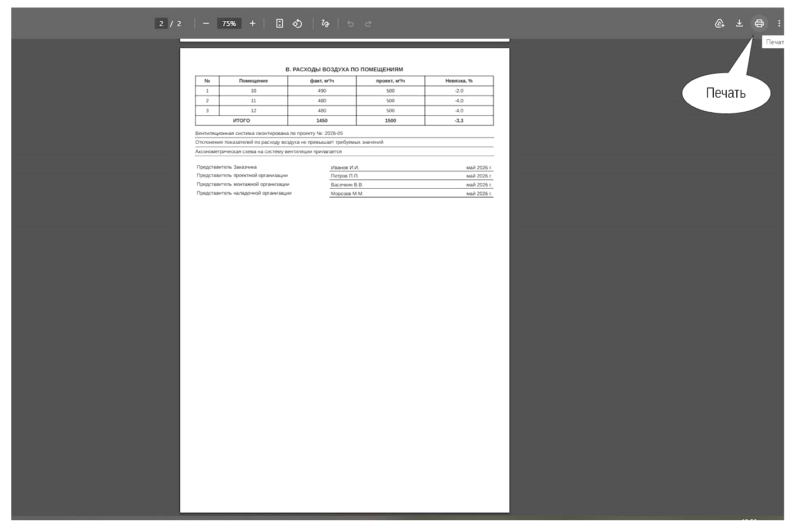Click the ИТОГО row in the table
797x532 pixels.
pos(344,121)
